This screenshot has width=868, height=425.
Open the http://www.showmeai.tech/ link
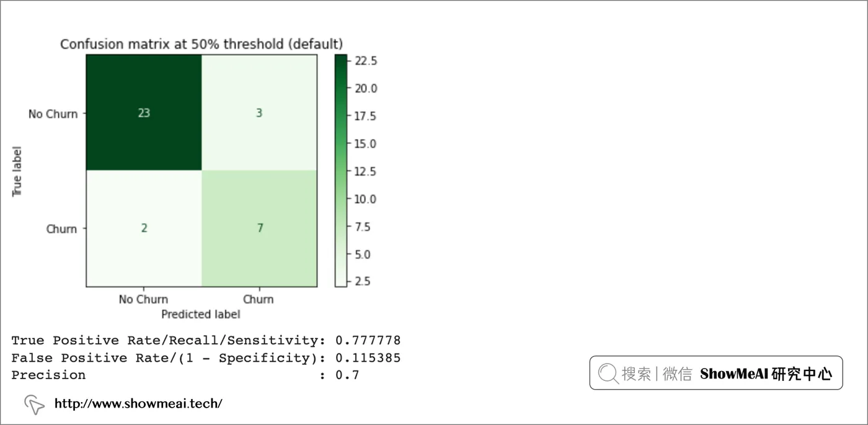138,404
